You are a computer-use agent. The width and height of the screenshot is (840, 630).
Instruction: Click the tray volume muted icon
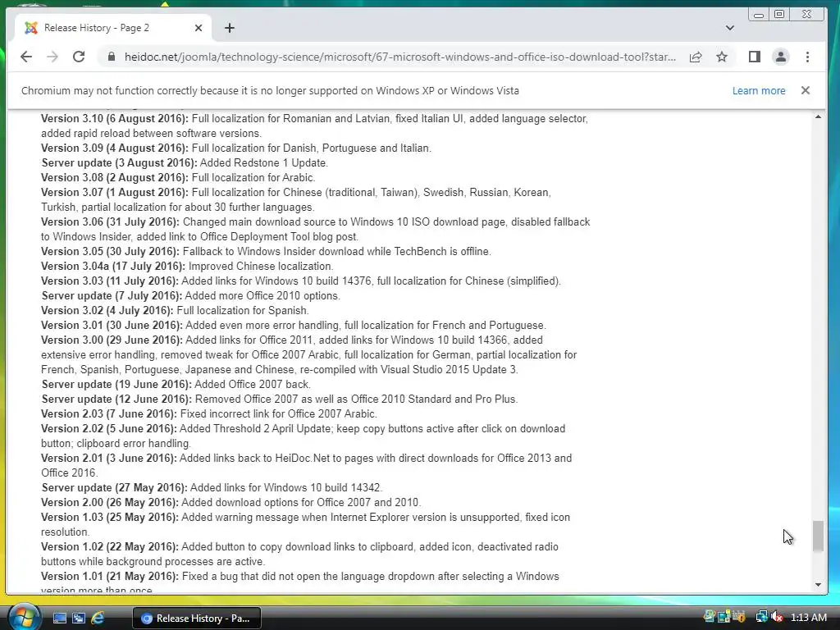777,618
